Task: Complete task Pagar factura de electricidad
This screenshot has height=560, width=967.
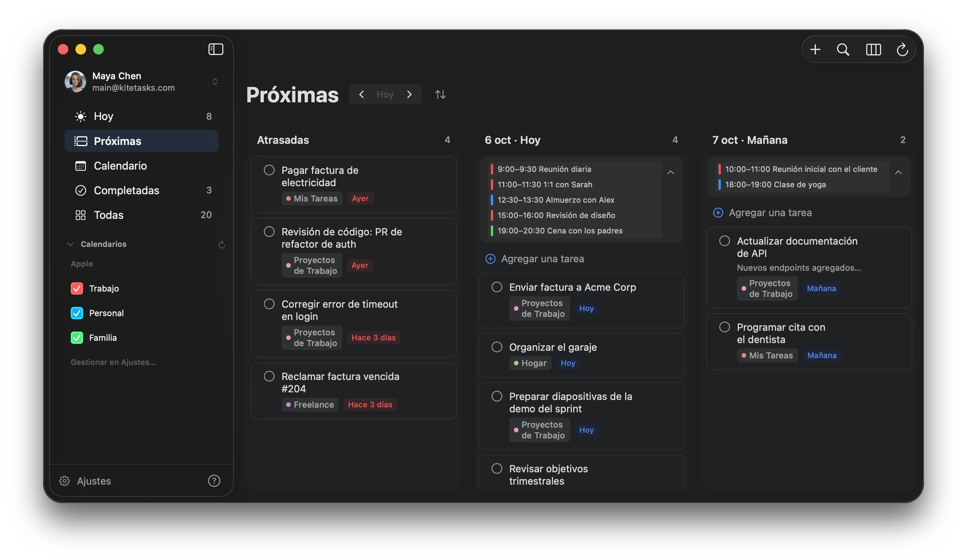Action: (269, 170)
